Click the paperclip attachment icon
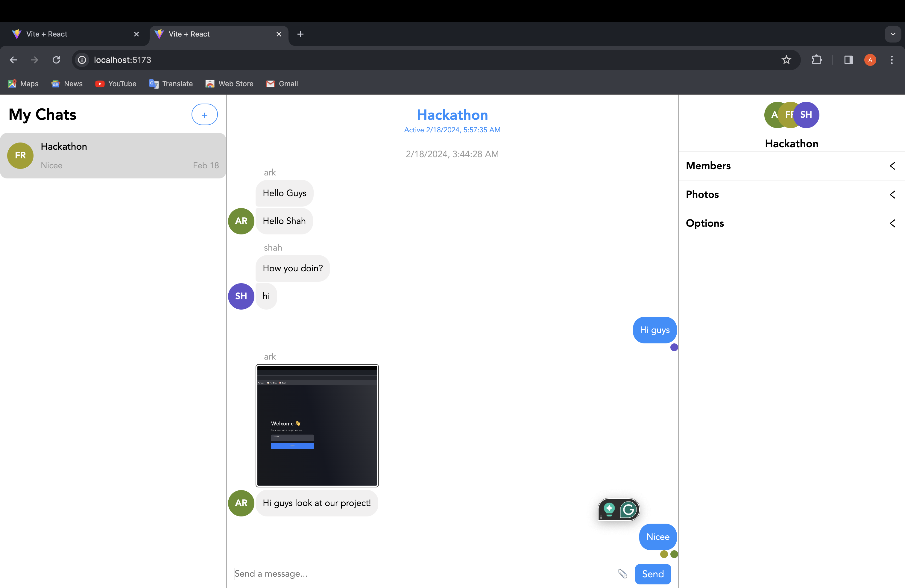The height and width of the screenshot is (588, 905). [622, 573]
